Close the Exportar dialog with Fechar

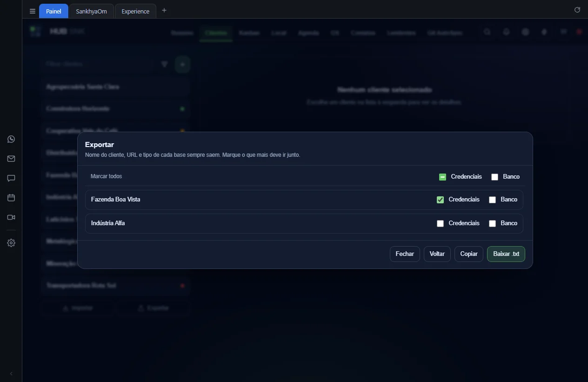click(x=405, y=254)
